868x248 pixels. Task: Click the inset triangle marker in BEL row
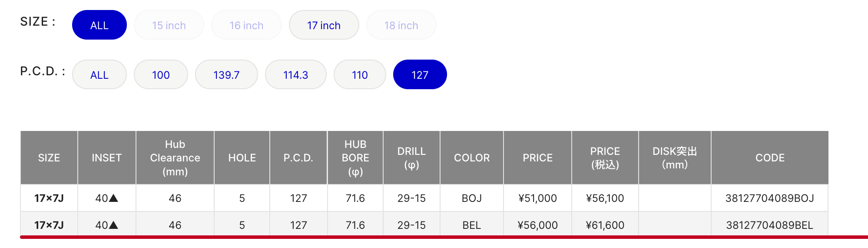tap(113, 225)
